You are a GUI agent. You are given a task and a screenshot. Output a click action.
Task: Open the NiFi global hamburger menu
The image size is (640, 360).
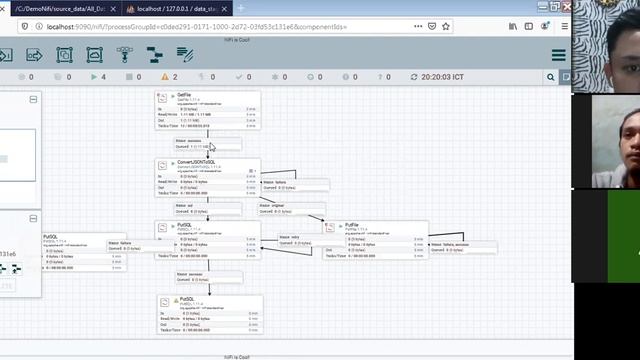[559, 55]
